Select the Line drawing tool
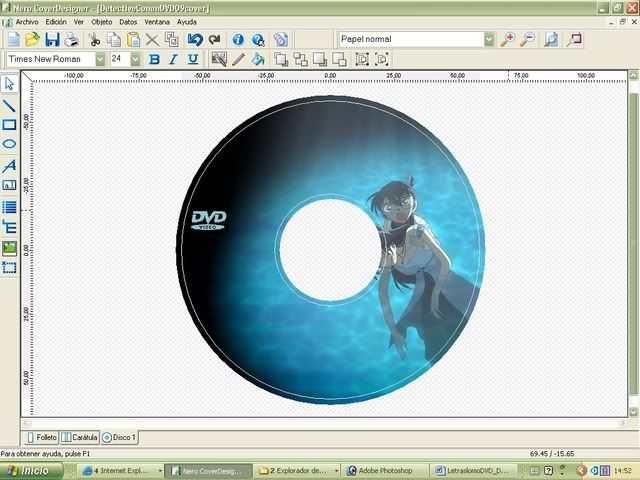640x480 pixels. [9, 106]
